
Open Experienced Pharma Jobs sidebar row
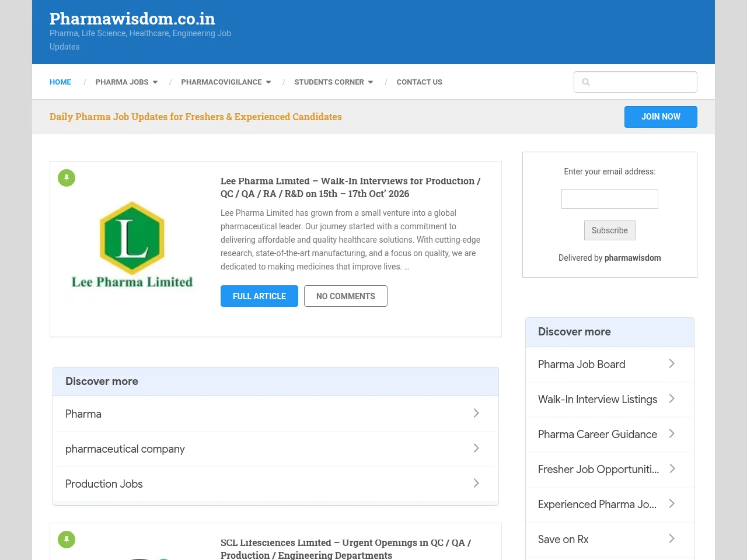pos(610,505)
